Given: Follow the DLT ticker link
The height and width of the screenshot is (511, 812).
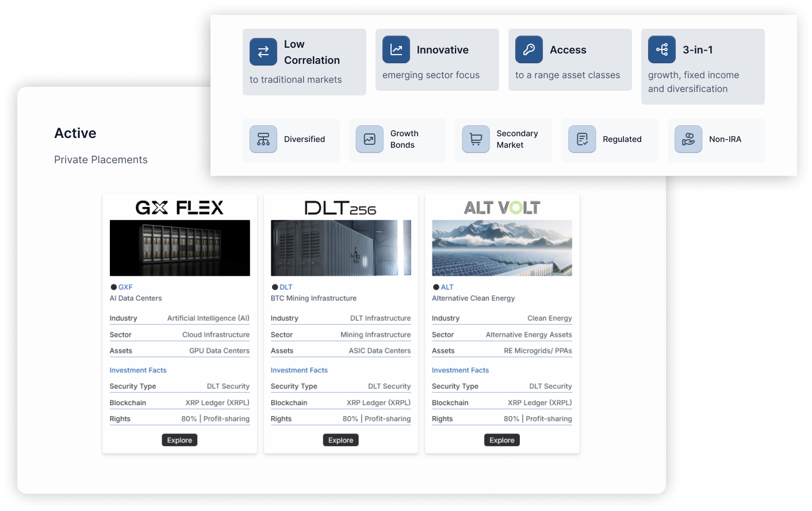Looking at the screenshot, I should tap(286, 287).
